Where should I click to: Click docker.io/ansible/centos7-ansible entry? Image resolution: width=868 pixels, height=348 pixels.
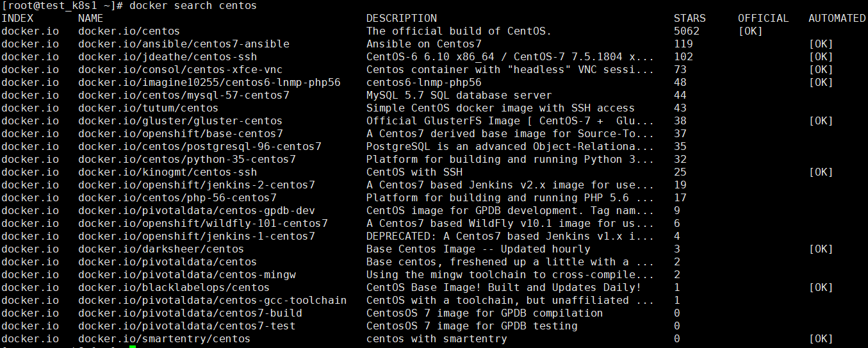point(184,44)
